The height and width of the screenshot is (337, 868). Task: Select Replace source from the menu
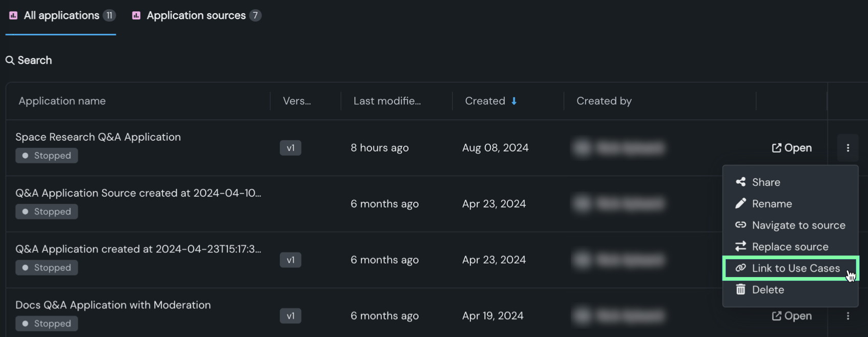tap(790, 246)
